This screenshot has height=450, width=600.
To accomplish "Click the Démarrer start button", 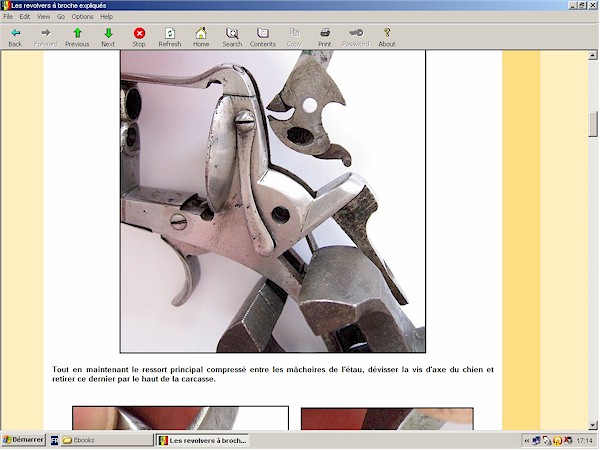I will click(x=23, y=440).
